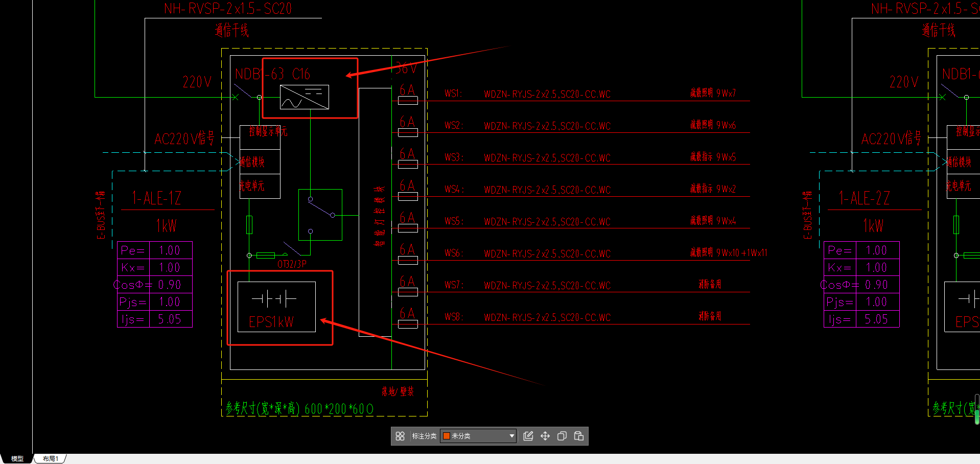Select the WS7: circuit label
Screen dimensions: 980x464
[453, 285]
